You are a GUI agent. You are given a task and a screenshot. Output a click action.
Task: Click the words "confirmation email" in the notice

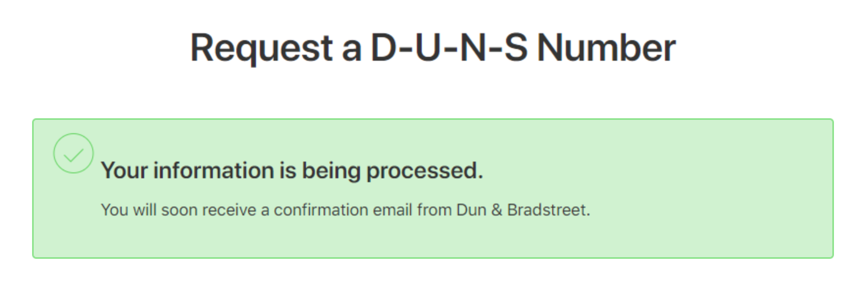point(343,210)
